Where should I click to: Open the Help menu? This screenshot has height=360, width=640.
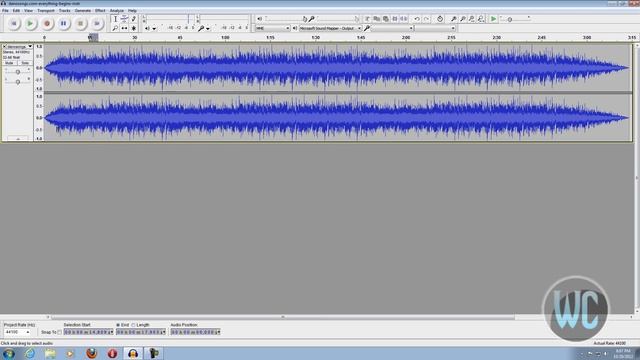pos(132,11)
